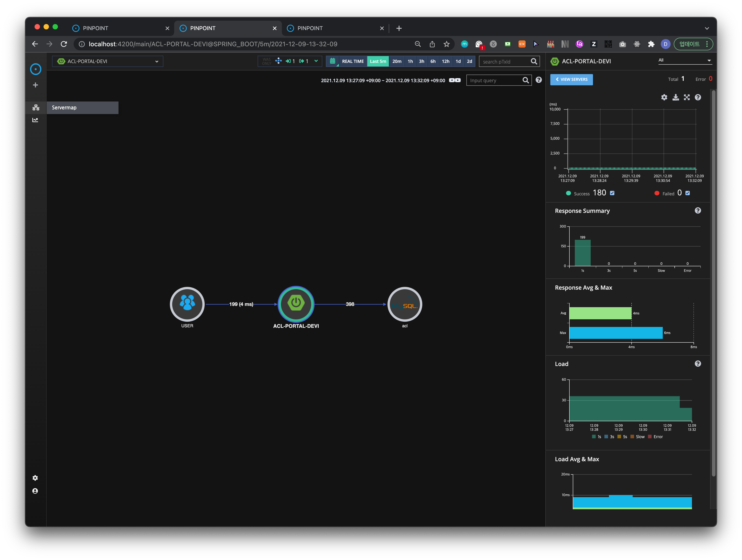
Task: Switch to the 1h time range tab
Action: [410, 61]
